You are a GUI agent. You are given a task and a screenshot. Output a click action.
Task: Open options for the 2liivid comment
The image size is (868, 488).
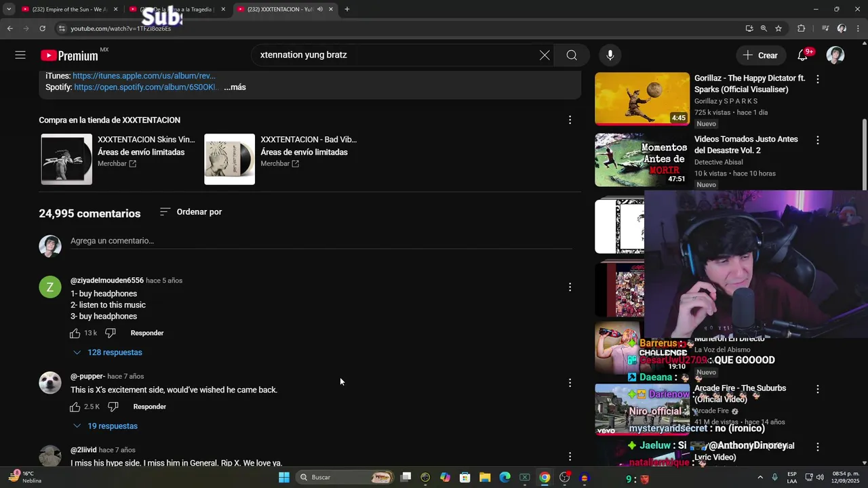tap(570, 457)
